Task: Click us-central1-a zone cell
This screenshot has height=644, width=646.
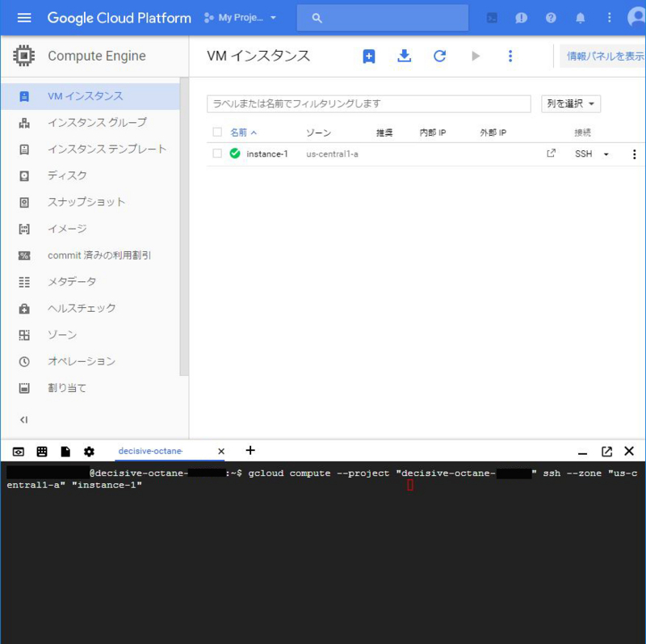Action: click(332, 154)
